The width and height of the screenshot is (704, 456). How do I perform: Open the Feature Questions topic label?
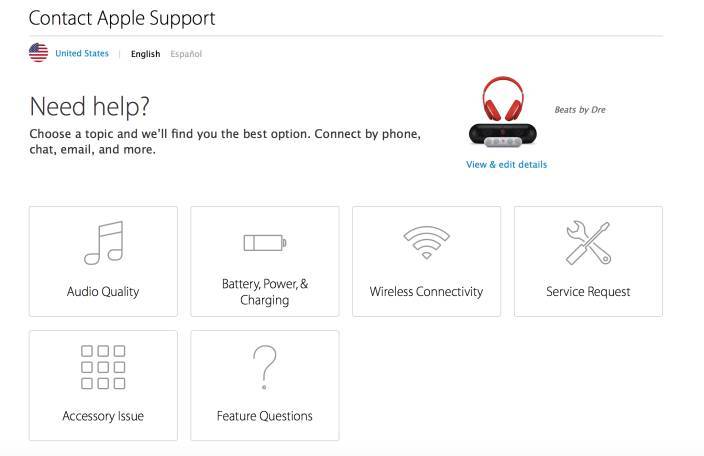click(265, 416)
